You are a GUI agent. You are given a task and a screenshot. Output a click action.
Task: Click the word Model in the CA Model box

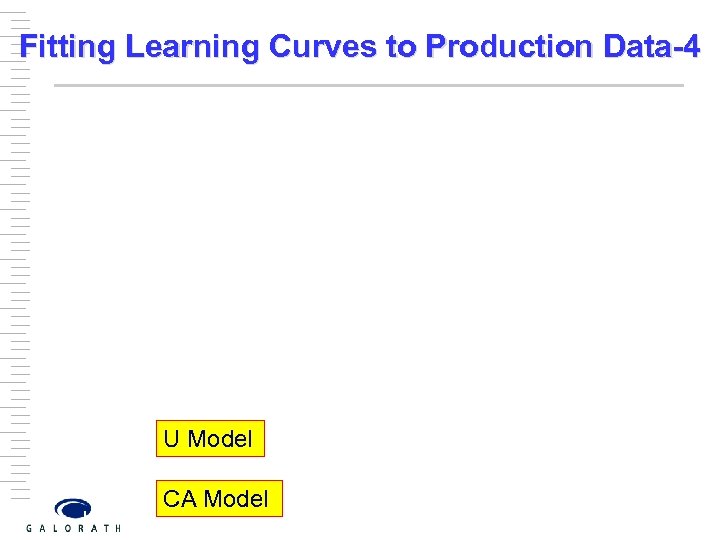point(236,498)
